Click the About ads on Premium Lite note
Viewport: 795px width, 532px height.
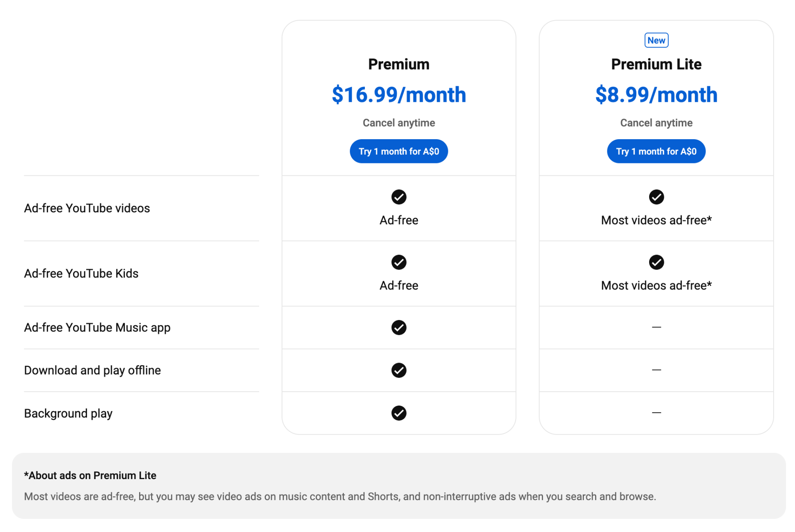(90, 476)
